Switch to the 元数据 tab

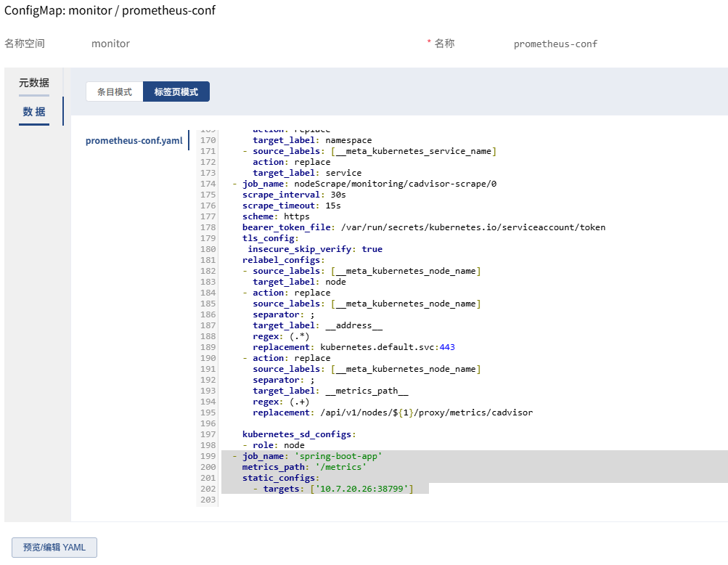point(34,83)
